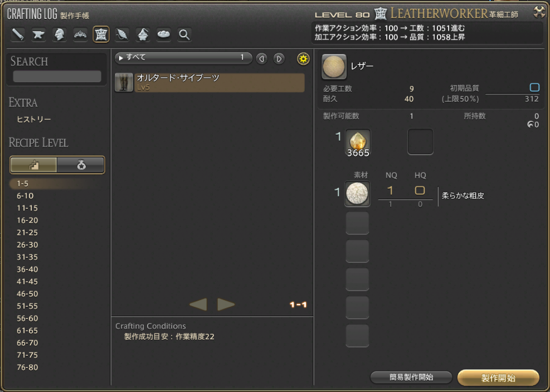The image size is (550, 392).
Task: Select recipe level 71-75
Action: (27, 355)
